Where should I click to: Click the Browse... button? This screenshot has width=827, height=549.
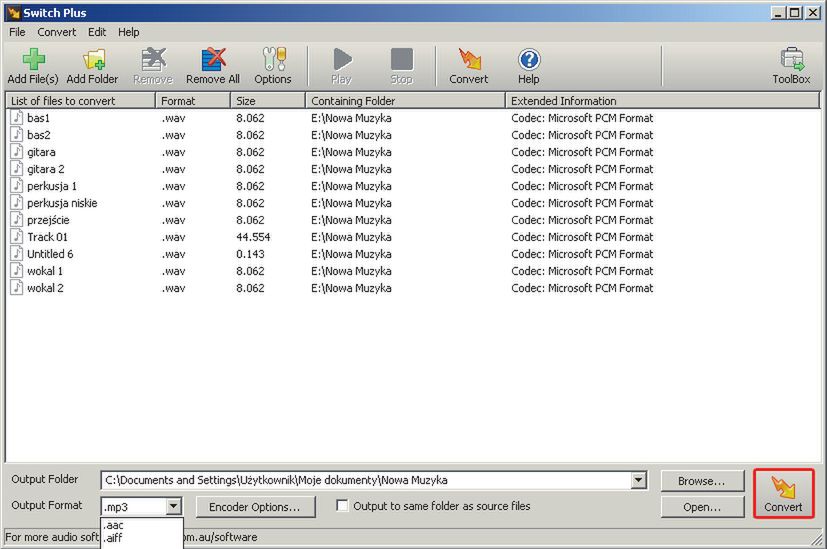(702, 481)
